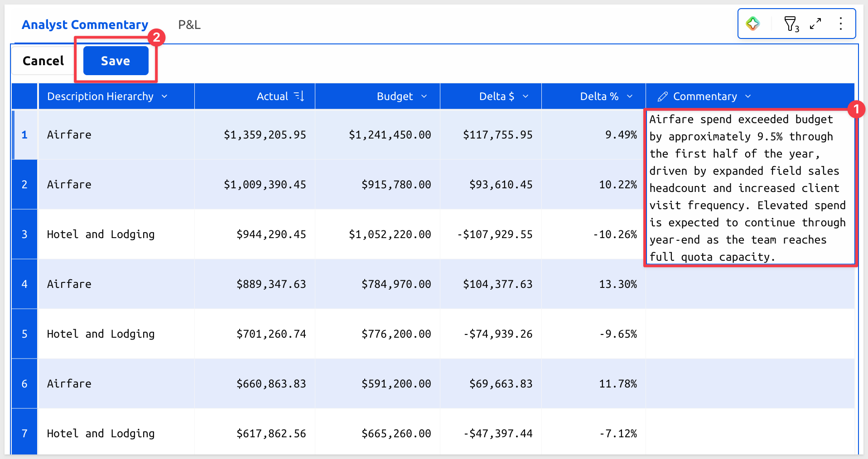Select row number 3 header
The width and height of the screenshot is (868, 459).
[24, 234]
